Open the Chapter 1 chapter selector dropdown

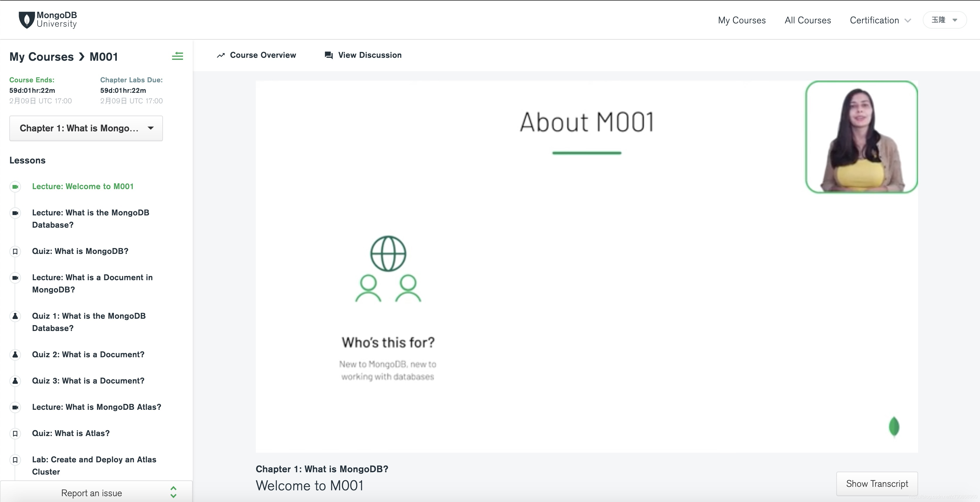pyautogui.click(x=86, y=128)
